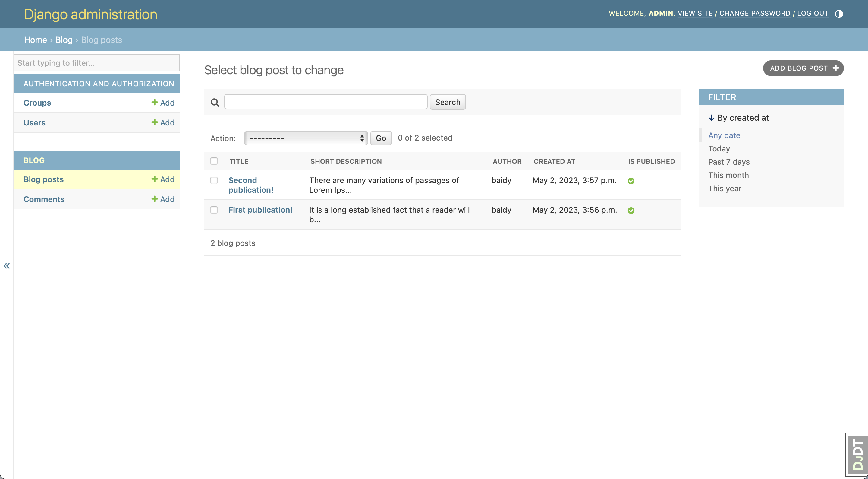
Task: Open the Blog section header in sidebar
Action: coord(34,160)
